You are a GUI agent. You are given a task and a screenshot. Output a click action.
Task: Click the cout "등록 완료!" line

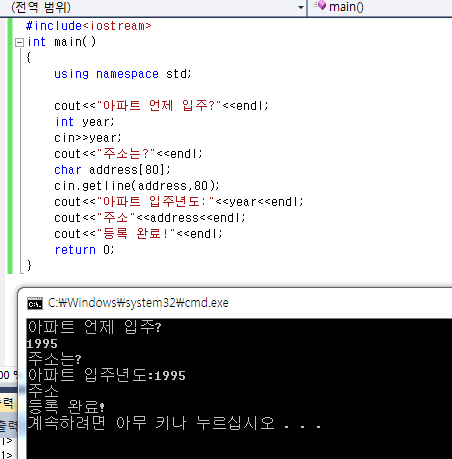(x=138, y=234)
